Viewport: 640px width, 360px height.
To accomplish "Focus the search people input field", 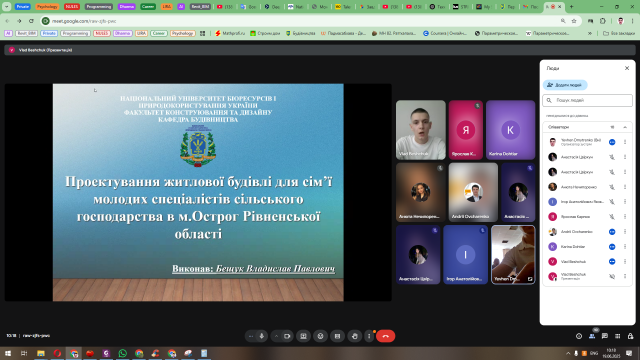I will (587, 100).
